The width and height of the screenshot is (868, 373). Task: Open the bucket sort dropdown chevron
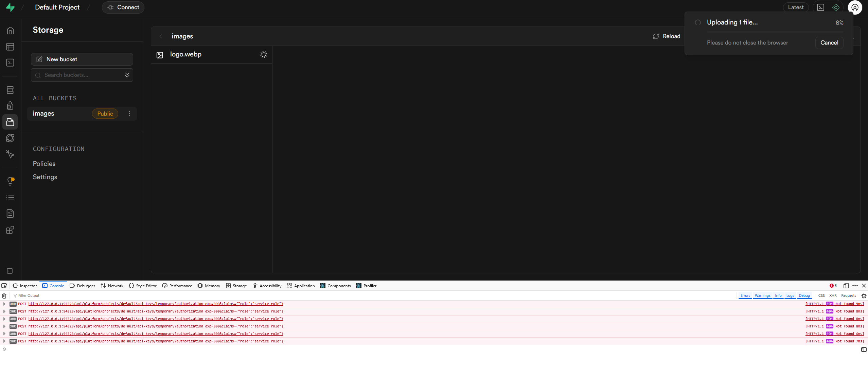(x=127, y=75)
